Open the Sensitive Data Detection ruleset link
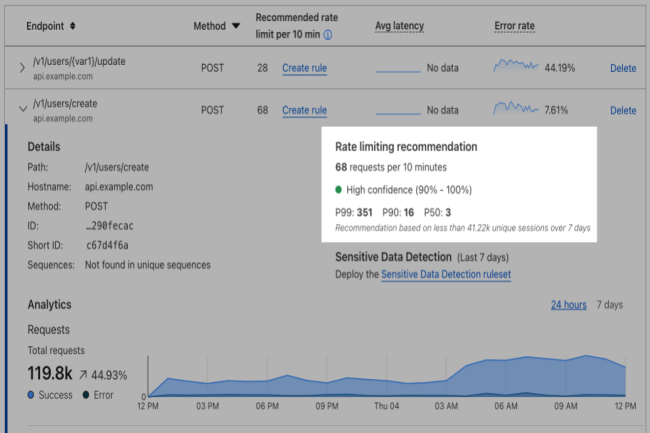The height and width of the screenshot is (433, 650). point(446,274)
